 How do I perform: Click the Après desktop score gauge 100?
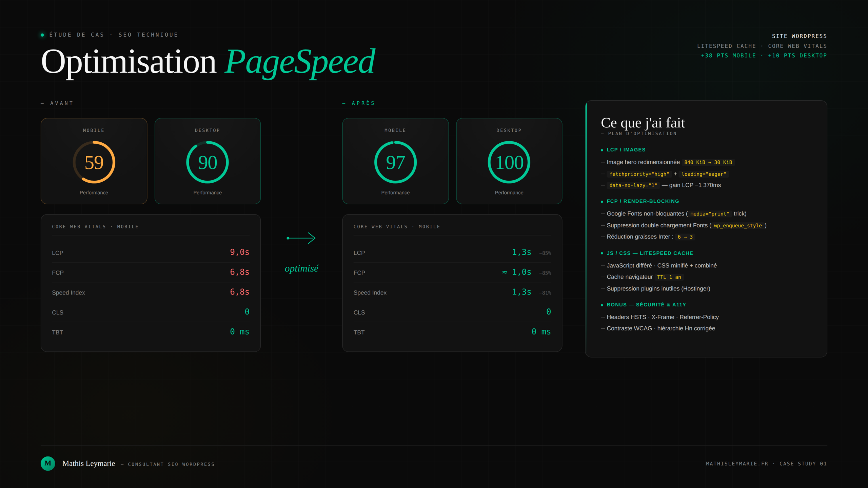pos(509,162)
